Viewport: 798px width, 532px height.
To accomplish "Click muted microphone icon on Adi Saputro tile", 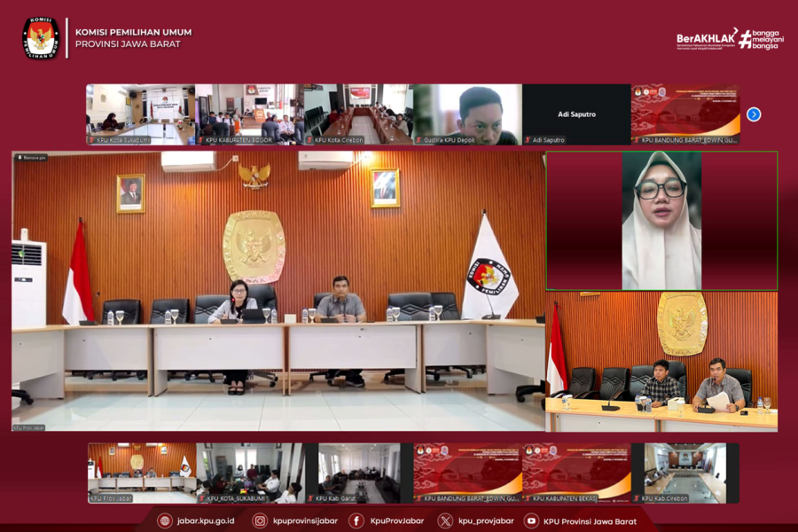I will 528,140.
